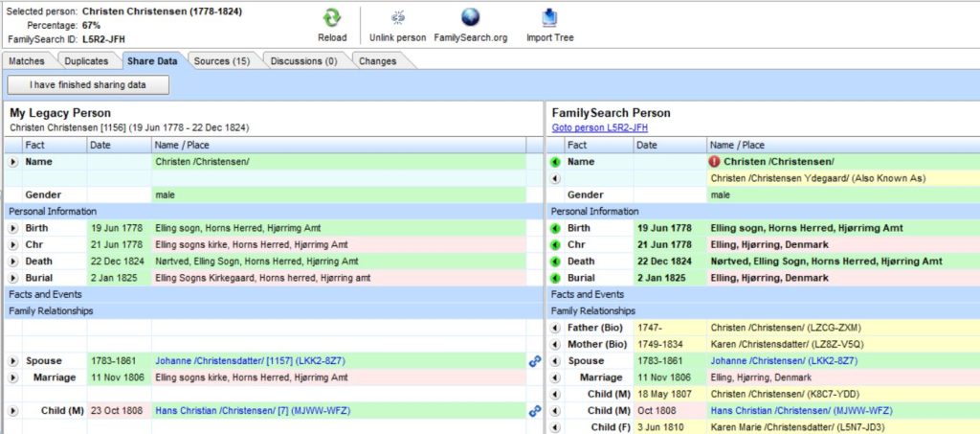Click right arrow beside Legacy Spouse row

[13, 361]
